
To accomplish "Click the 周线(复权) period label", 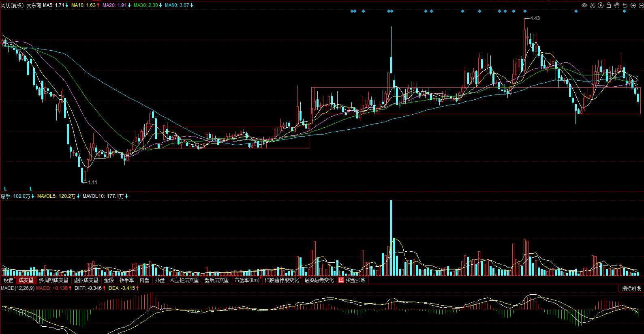I will (13, 5).
